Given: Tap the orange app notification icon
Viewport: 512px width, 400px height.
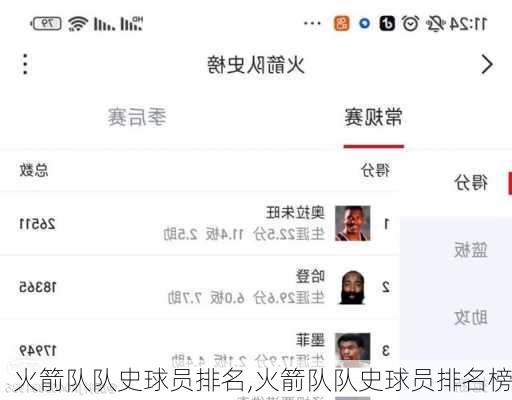Looking at the screenshot, I should pyautogui.click(x=342, y=24).
